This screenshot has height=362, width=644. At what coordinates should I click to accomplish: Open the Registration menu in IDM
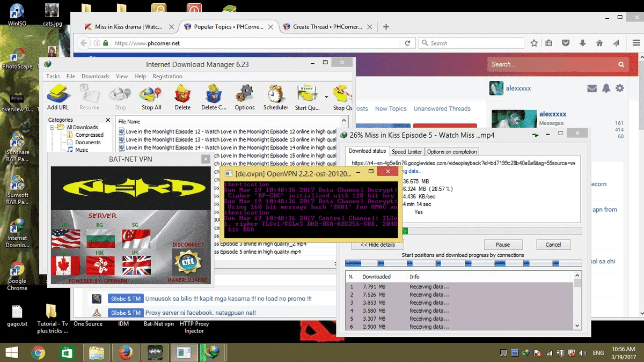click(167, 76)
